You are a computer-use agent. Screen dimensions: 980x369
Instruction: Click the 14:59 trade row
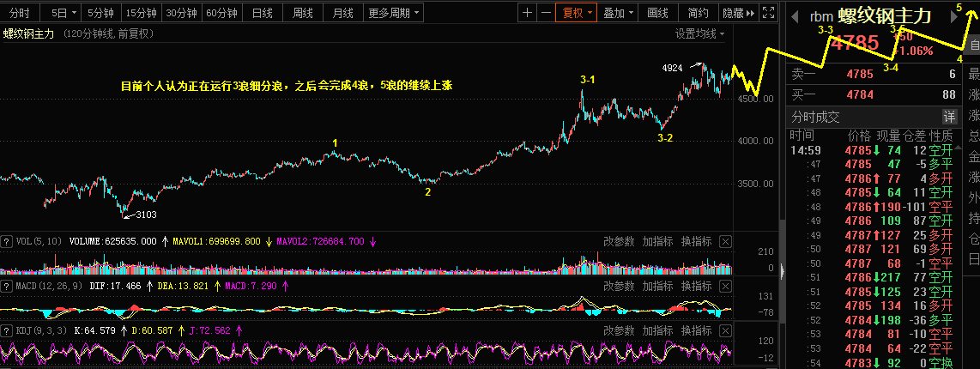pos(873,150)
